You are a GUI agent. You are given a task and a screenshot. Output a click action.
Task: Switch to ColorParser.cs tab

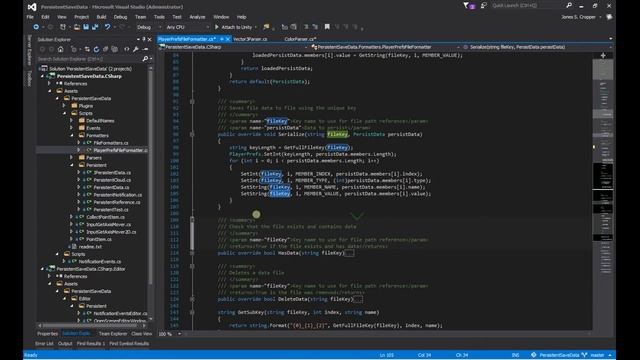(300, 39)
